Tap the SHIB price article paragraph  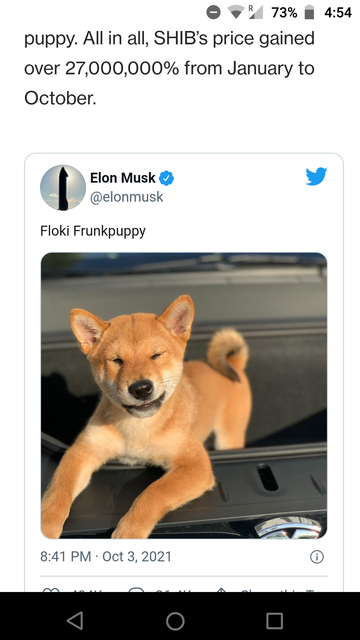169,69
